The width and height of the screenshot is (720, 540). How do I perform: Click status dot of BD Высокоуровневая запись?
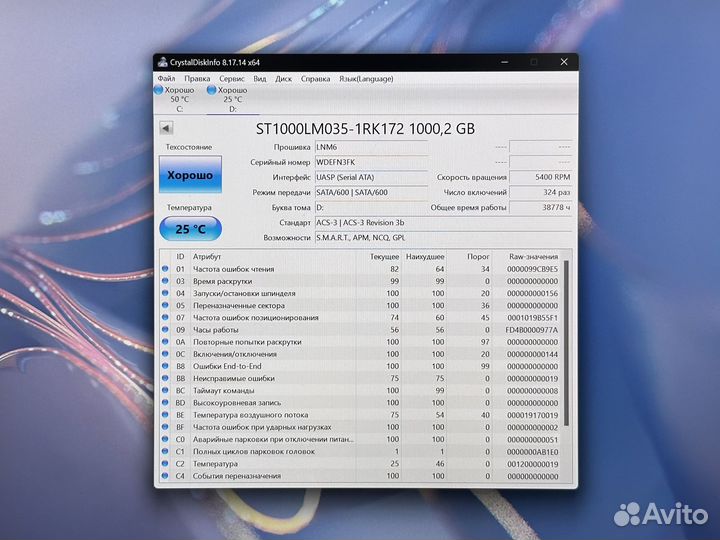tap(165, 403)
